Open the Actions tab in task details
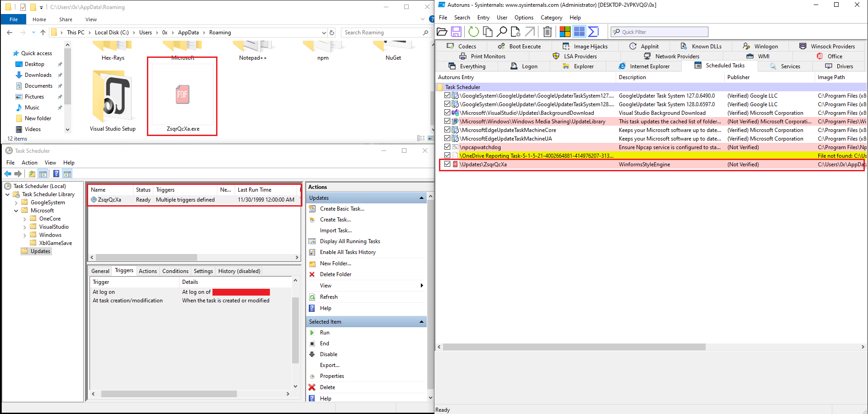The width and height of the screenshot is (868, 414). pyautogui.click(x=148, y=271)
